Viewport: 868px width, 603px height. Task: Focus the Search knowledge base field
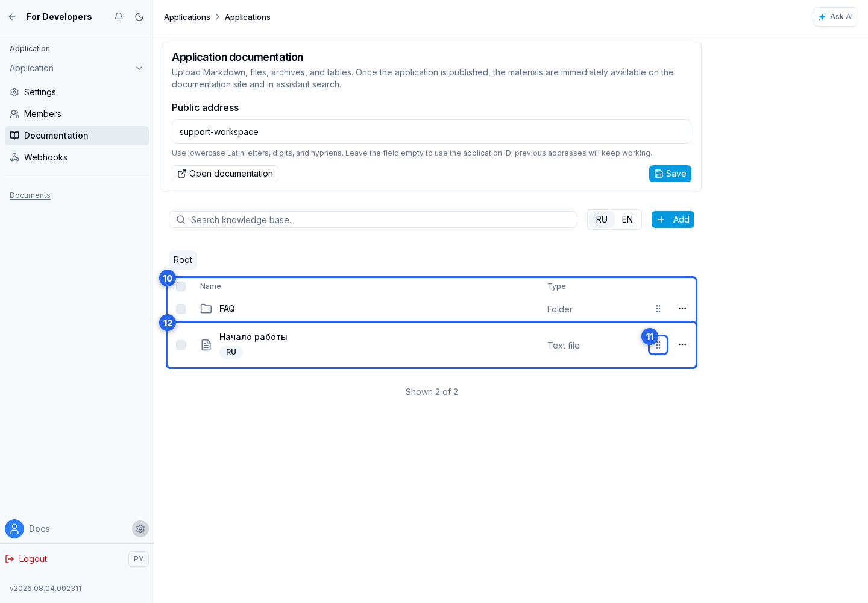[373, 219]
